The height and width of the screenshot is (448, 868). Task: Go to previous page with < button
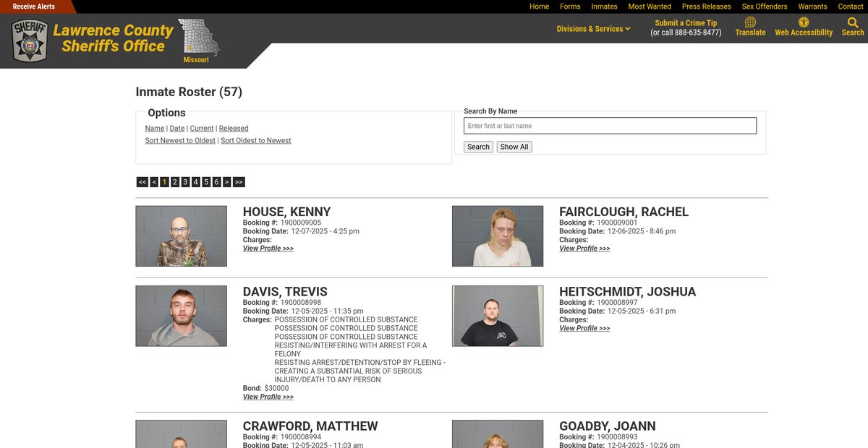(154, 182)
